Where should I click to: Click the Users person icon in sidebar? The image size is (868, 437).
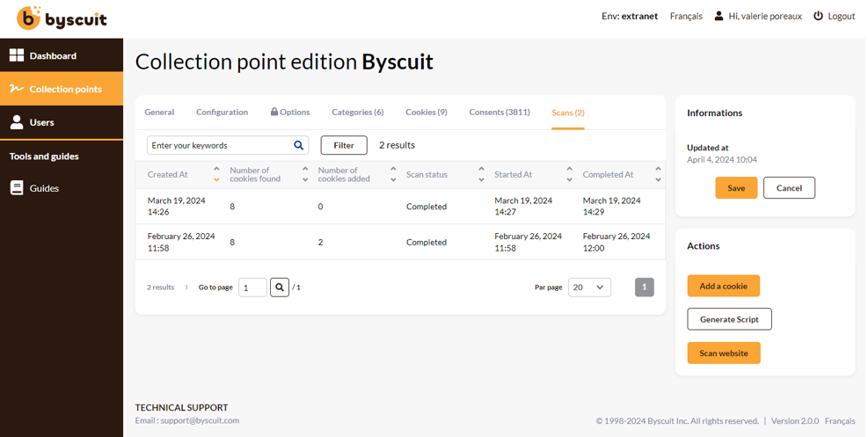[x=17, y=122]
